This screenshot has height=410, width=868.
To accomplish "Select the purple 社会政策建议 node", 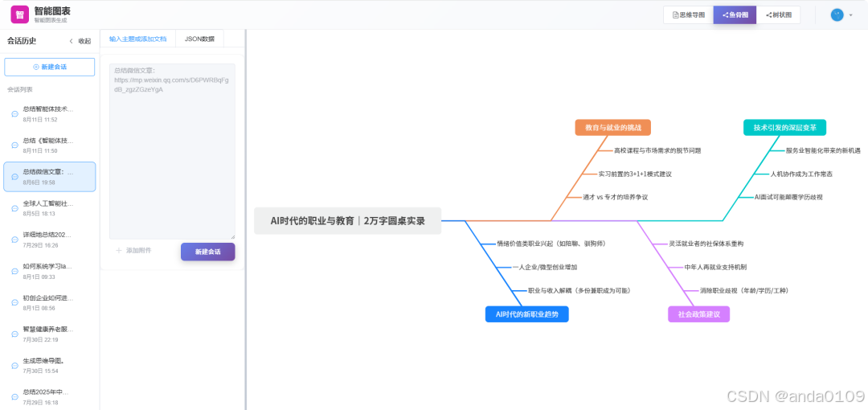I will 699,314.
